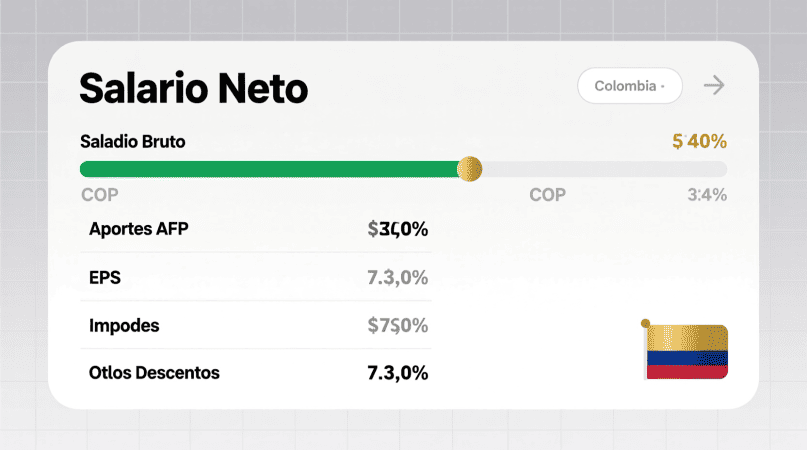Viewport: 807px width, 450px height.
Task: Click the 7.3,0% EPS value
Action: [398, 277]
